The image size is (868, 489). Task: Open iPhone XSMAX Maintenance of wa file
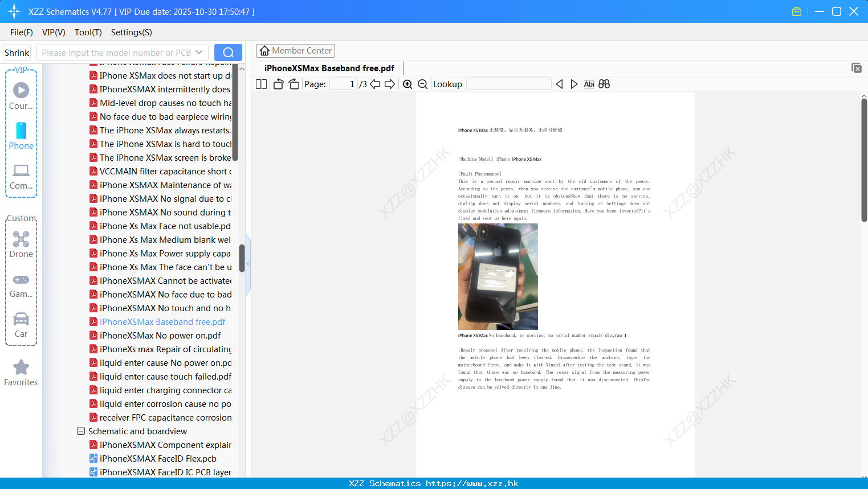coord(160,185)
